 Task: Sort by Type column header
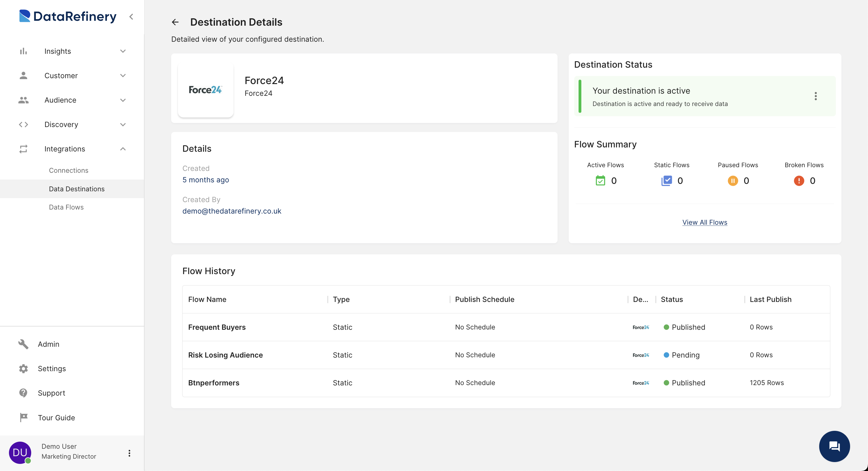[341, 299]
